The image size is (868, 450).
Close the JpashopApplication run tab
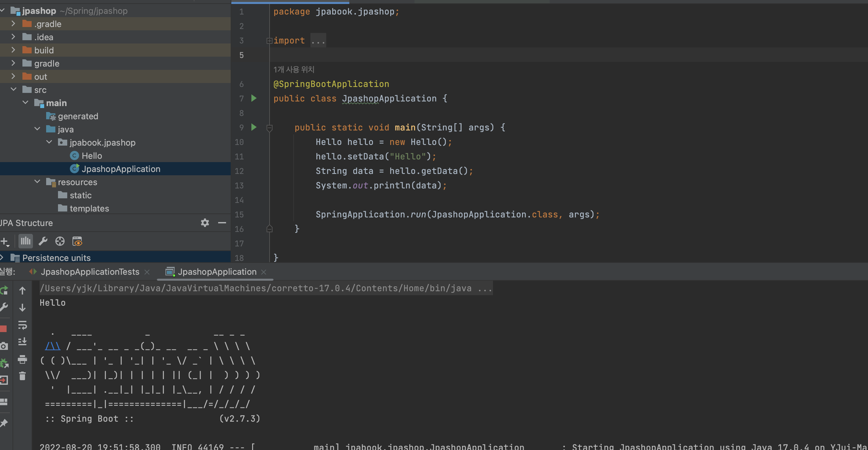[x=264, y=272]
